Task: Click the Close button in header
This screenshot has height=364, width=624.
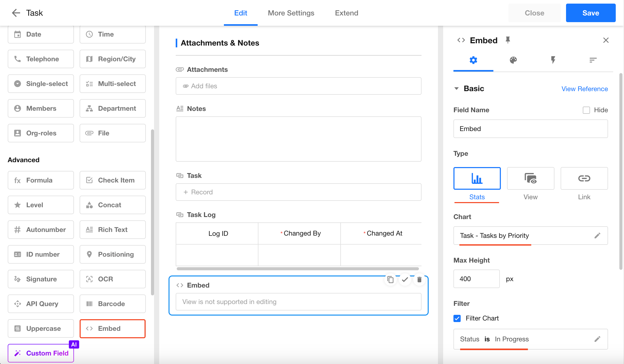Action: point(535,13)
